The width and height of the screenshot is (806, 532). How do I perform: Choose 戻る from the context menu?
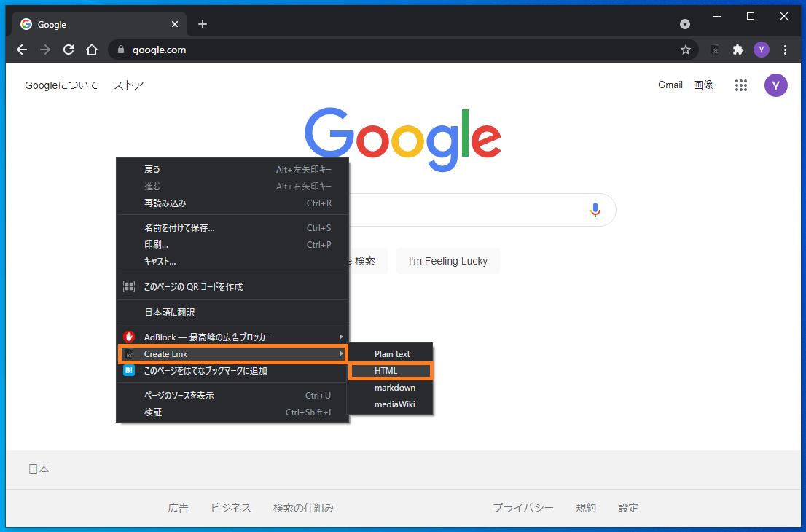pyautogui.click(x=233, y=170)
